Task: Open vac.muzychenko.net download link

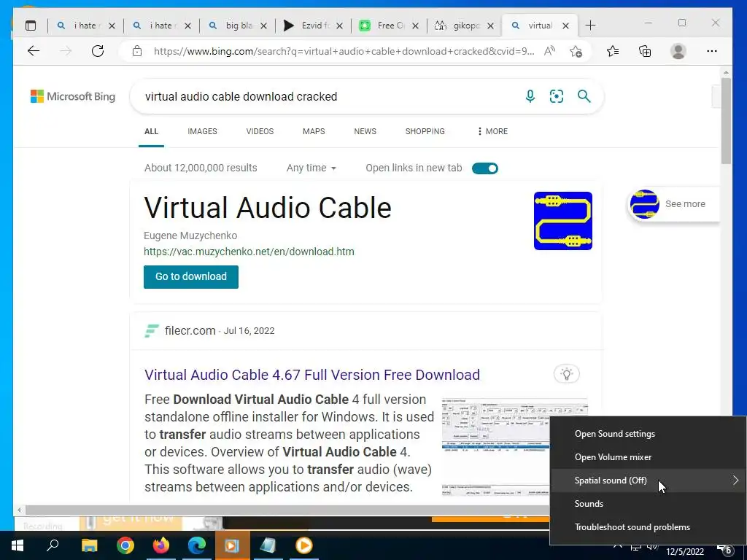Action: [x=249, y=252]
